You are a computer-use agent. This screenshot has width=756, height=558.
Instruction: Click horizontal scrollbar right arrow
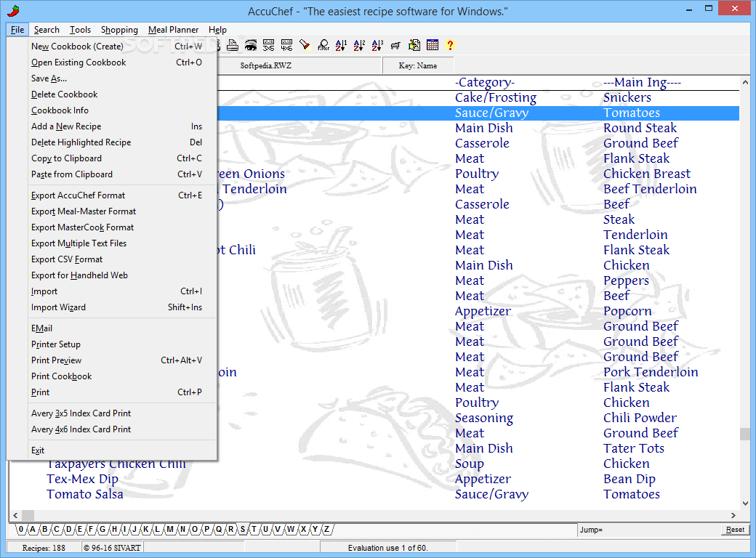click(x=733, y=515)
